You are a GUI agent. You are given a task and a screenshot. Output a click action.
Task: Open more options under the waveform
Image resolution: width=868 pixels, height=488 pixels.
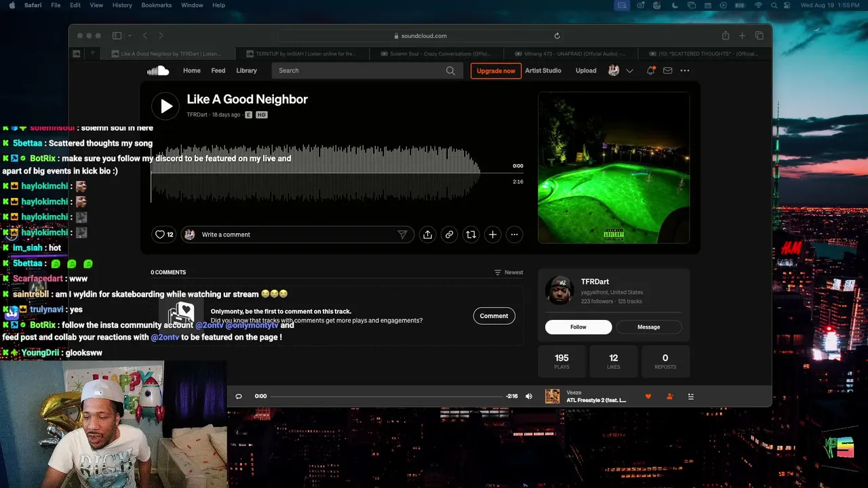pos(514,235)
